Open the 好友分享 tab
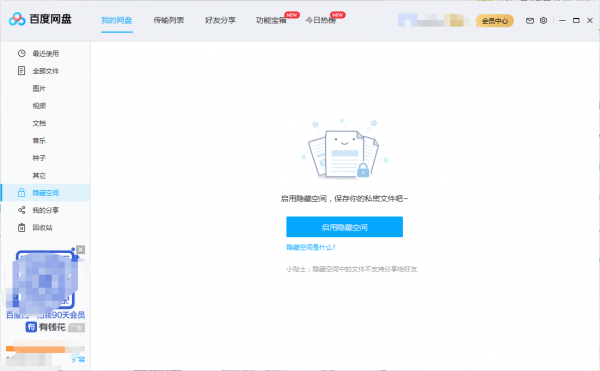 pyautogui.click(x=220, y=20)
